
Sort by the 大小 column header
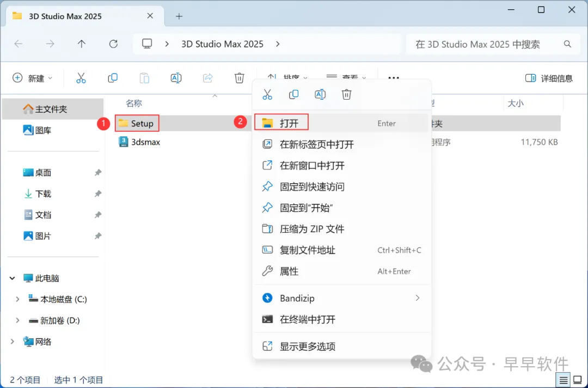515,103
